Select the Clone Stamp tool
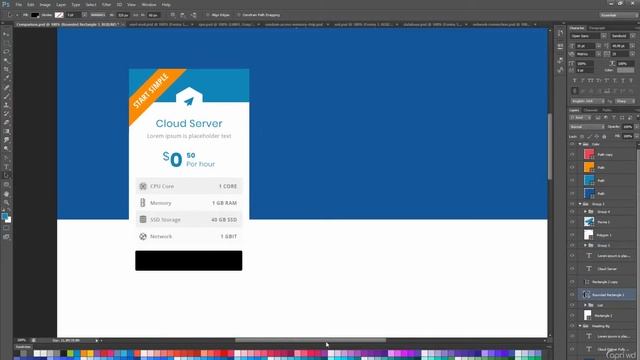 click(6, 105)
